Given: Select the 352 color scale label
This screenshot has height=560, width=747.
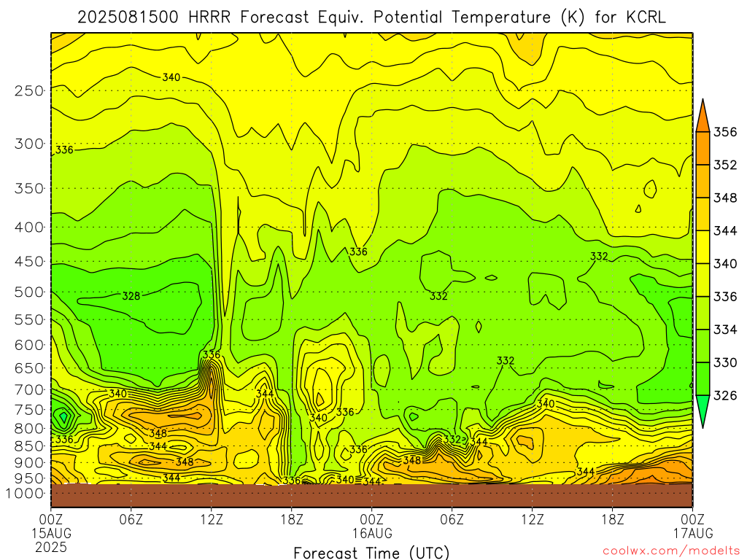Looking at the screenshot, I should click(x=726, y=165).
